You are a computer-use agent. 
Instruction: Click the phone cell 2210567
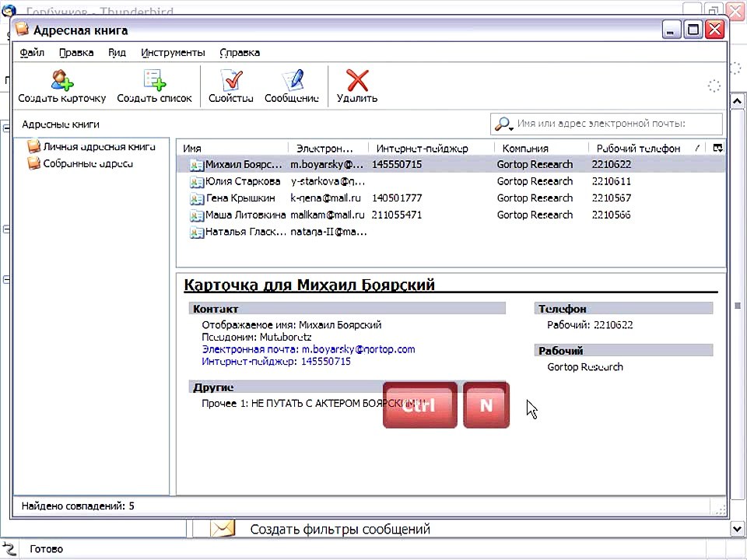[x=612, y=198]
